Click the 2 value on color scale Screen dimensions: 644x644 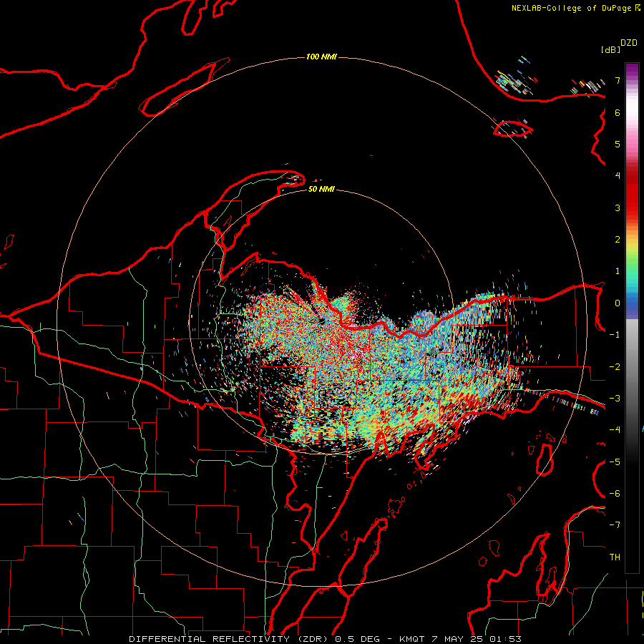[618, 240]
